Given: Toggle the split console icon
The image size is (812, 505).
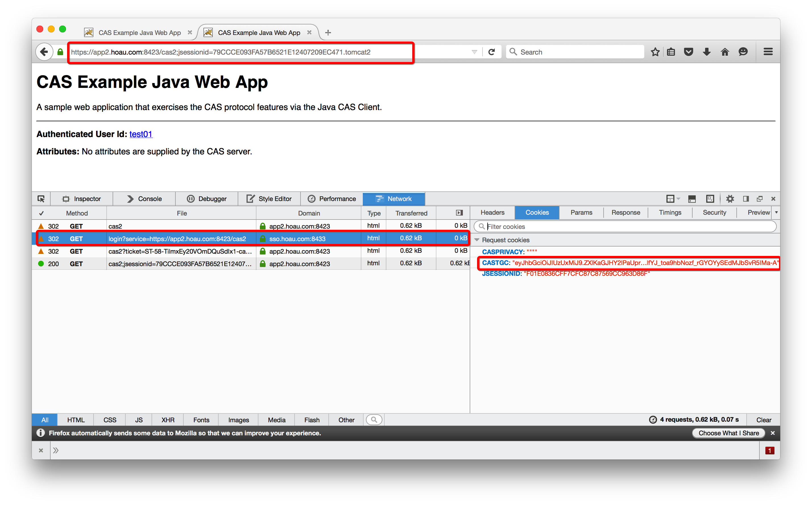Looking at the screenshot, I should pos(692,199).
